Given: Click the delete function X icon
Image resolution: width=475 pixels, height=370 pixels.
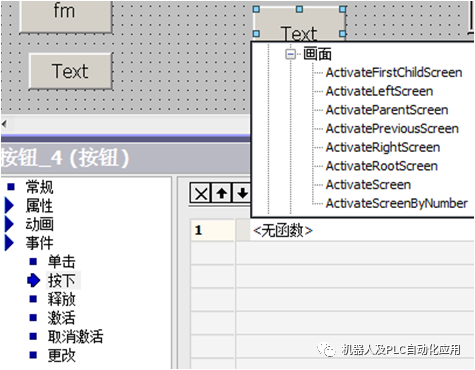Looking at the screenshot, I should 200,193.
